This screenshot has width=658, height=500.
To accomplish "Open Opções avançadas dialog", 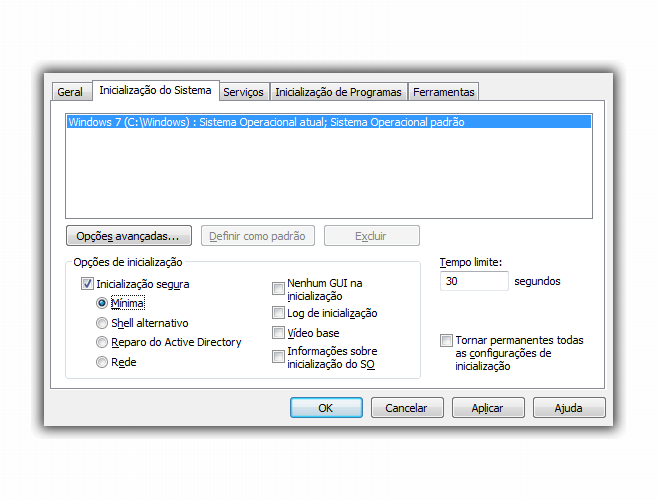I will click(128, 237).
